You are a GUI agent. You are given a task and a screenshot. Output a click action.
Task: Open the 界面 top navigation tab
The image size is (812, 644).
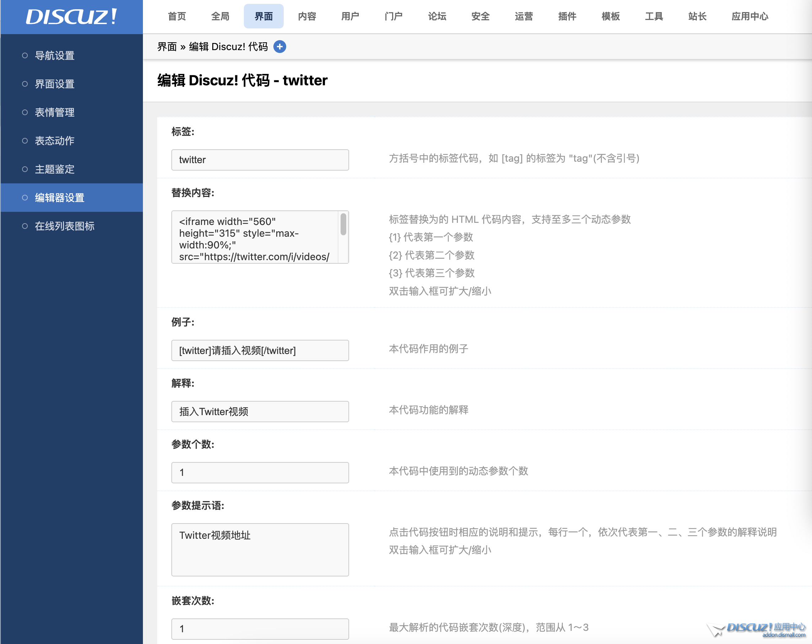point(263,17)
